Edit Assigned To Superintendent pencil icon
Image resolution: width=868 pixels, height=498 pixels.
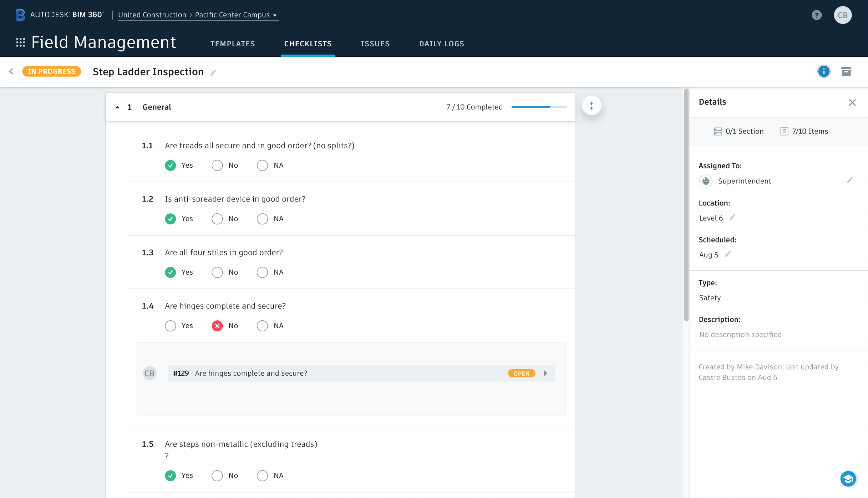click(850, 180)
